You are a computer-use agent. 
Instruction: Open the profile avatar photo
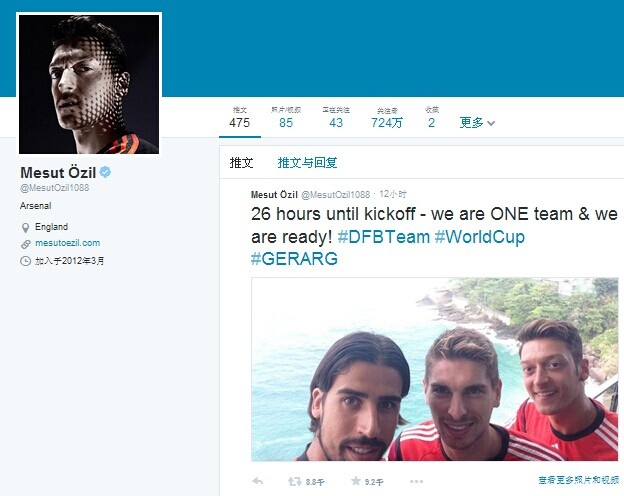[89, 84]
